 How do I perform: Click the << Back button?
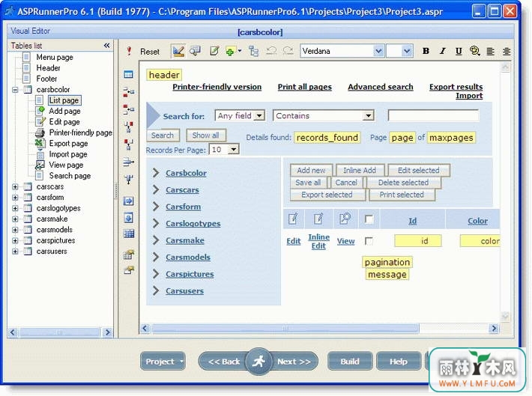[x=223, y=362]
